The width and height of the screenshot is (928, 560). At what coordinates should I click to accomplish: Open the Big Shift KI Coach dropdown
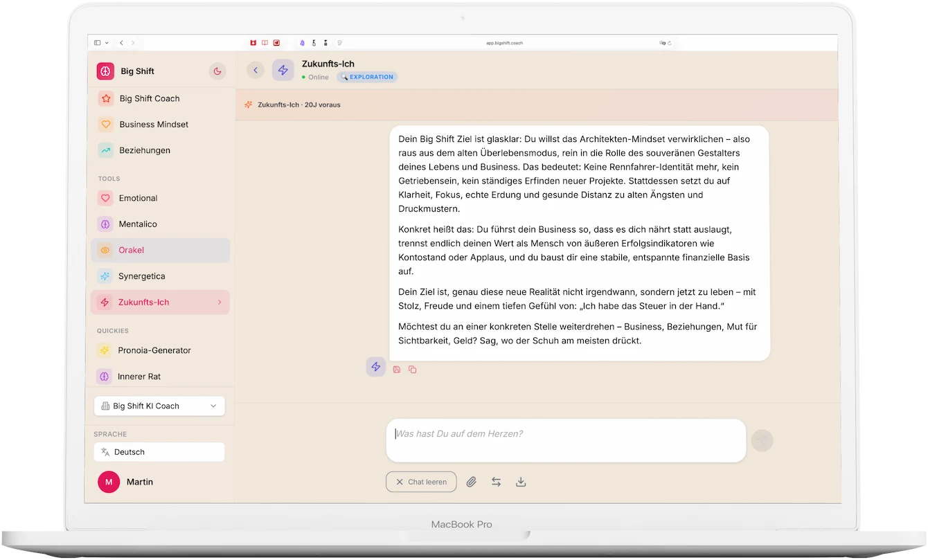[159, 406]
